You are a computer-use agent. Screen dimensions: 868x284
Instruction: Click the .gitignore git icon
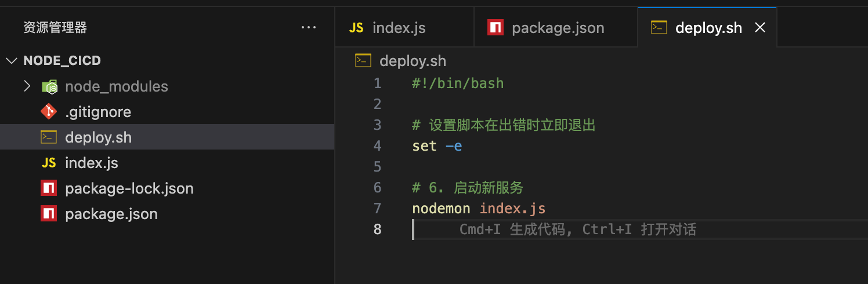[x=49, y=112]
